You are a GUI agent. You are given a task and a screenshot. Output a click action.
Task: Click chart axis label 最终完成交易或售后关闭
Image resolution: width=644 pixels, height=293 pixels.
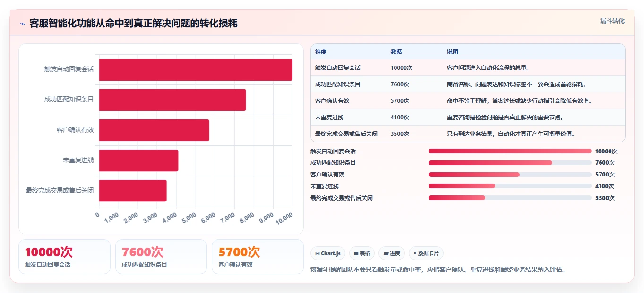60,191
